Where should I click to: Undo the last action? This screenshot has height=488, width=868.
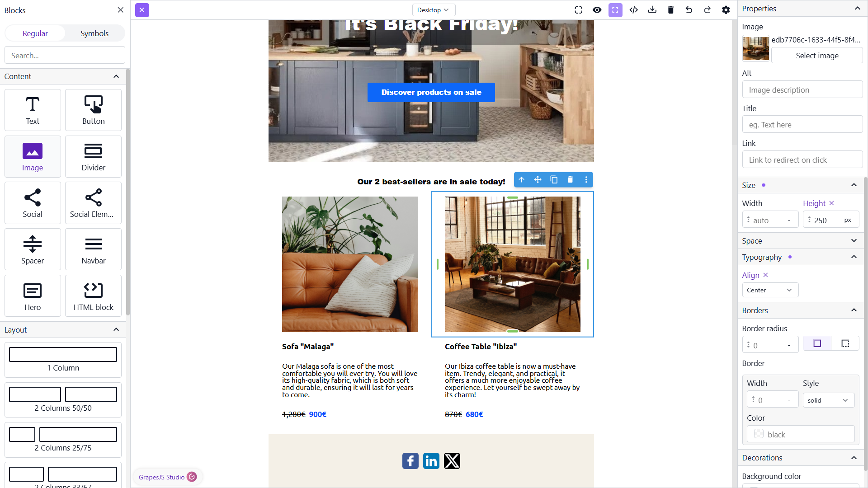pyautogui.click(x=689, y=10)
